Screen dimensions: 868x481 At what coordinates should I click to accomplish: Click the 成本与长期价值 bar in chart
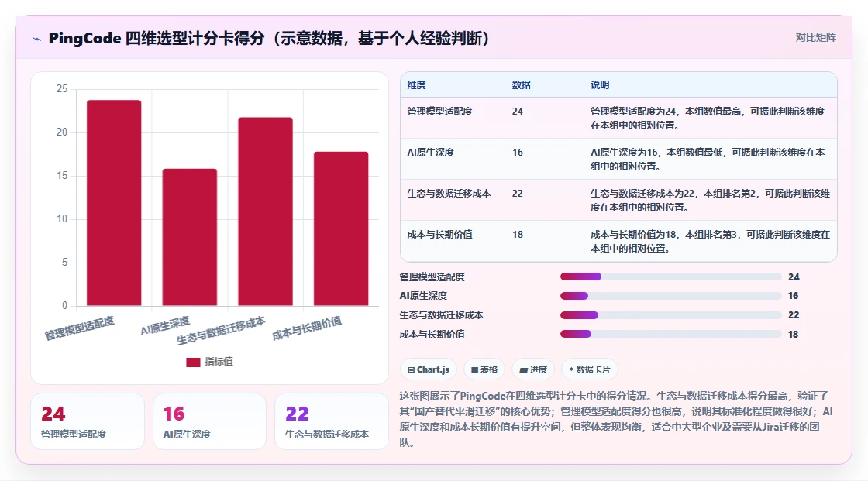pos(341,228)
